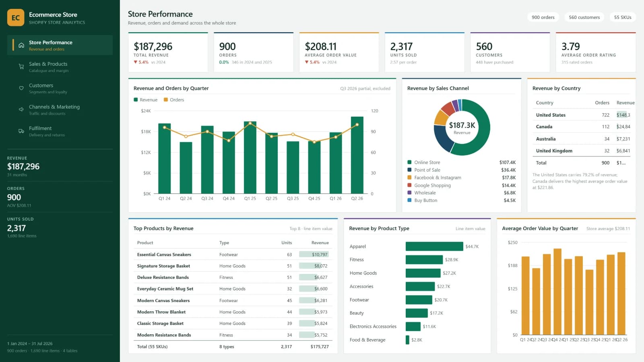Click the Country column header

click(x=545, y=103)
